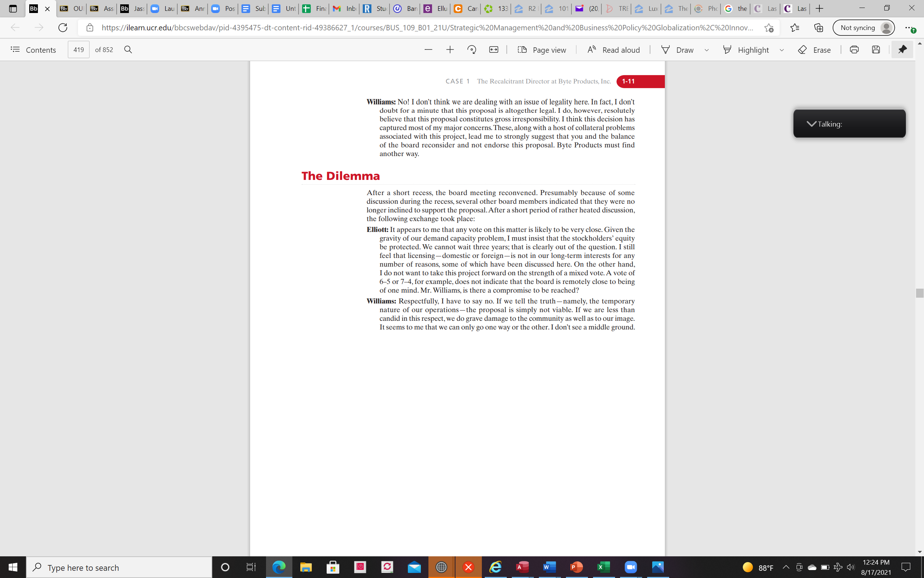This screenshot has width=924, height=578.
Task: Start Read aloud
Action: 614,50
